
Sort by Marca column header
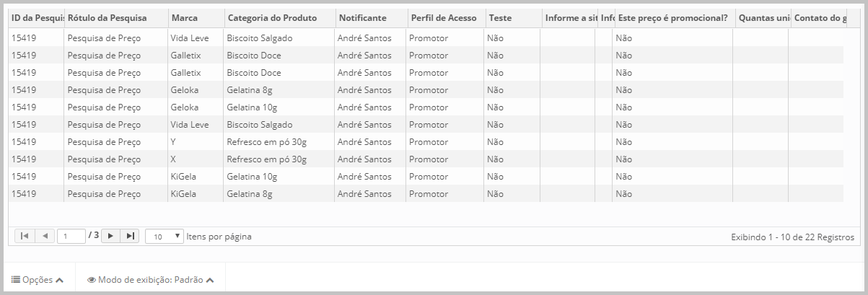pyautogui.click(x=185, y=17)
